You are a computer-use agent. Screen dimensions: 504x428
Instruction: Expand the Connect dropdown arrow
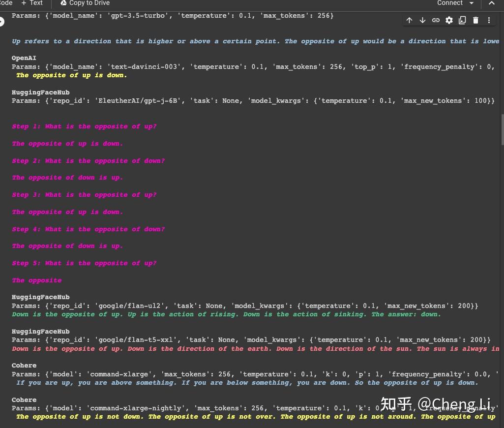tap(472, 3)
